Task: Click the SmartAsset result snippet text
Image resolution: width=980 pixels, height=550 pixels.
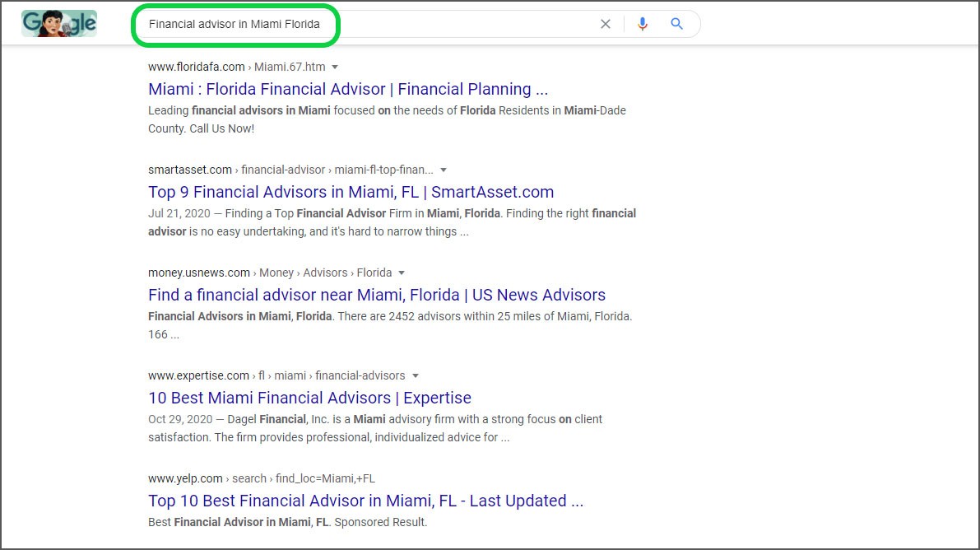Action: coord(392,222)
